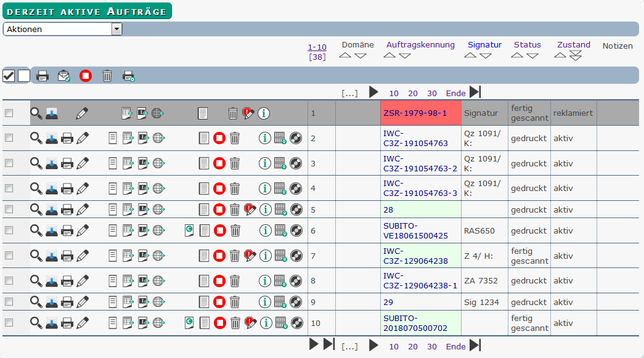Screen dimensions: 644x358
Task: Click the trash icon in row 1
Action: point(232,113)
